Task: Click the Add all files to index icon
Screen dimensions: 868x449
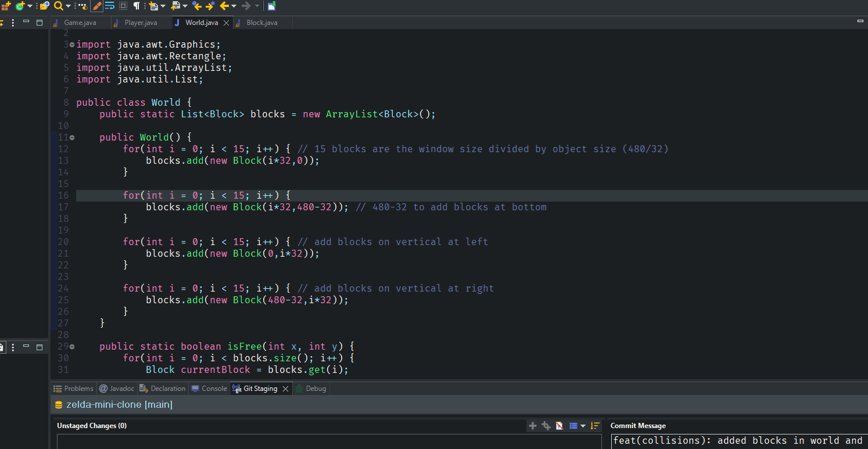Action: click(x=546, y=426)
